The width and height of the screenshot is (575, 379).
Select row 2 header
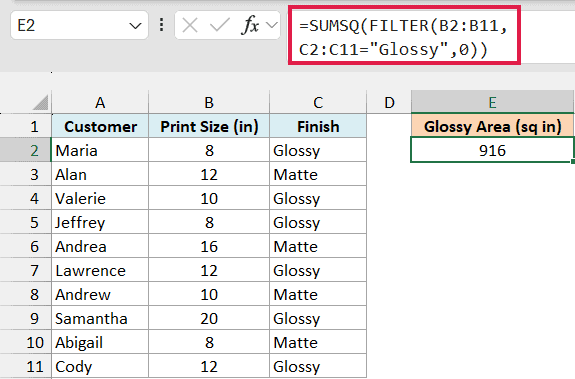[26, 150]
